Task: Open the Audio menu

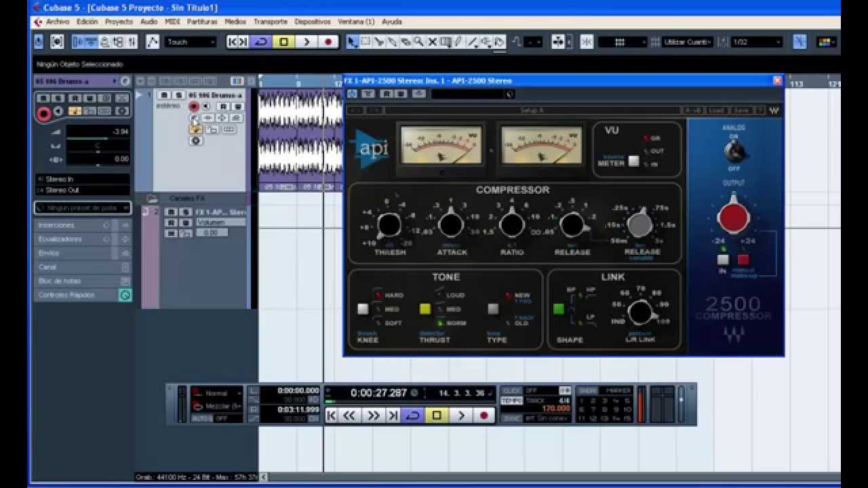Action: point(149,22)
